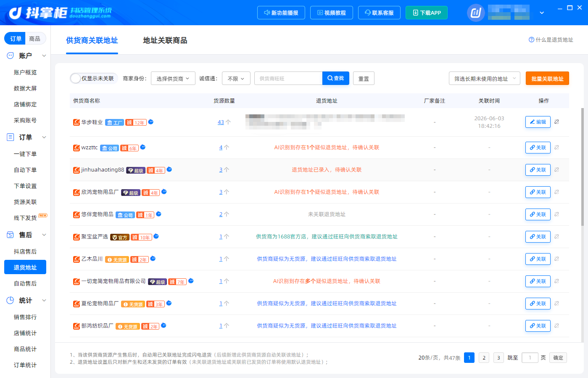Open 货源关联 in the sidebar
The width and height of the screenshot is (588, 378).
(x=25, y=202)
